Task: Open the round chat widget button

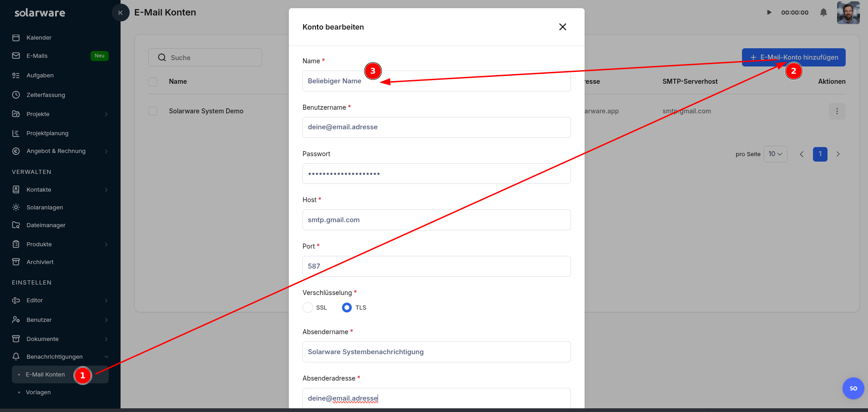Action: click(853, 388)
